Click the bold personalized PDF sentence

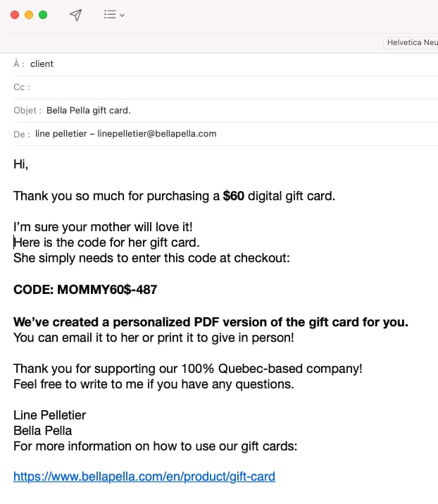click(211, 322)
